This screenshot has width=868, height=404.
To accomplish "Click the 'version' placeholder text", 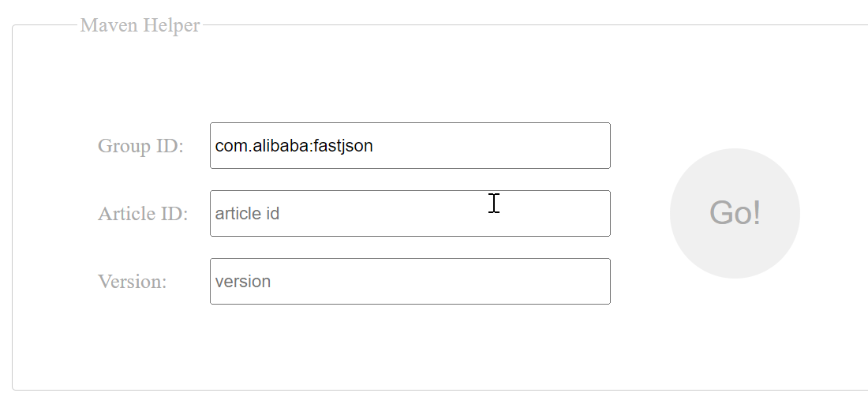I will pyautogui.click(x=243, y=282).
